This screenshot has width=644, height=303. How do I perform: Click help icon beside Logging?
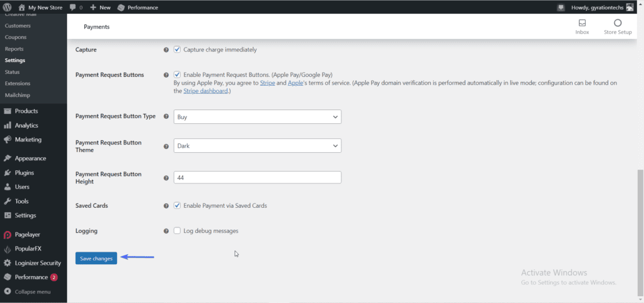click(x=166, y=231)
